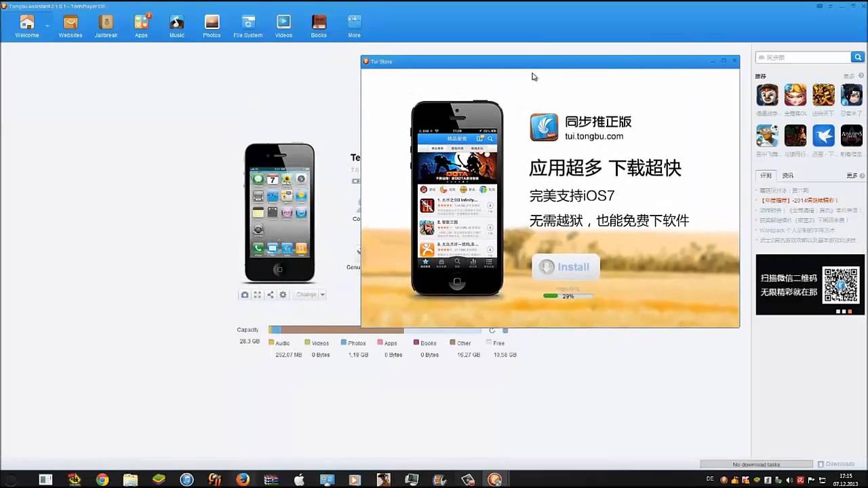Open the ninja character app icon

click(x=852, y=95)
